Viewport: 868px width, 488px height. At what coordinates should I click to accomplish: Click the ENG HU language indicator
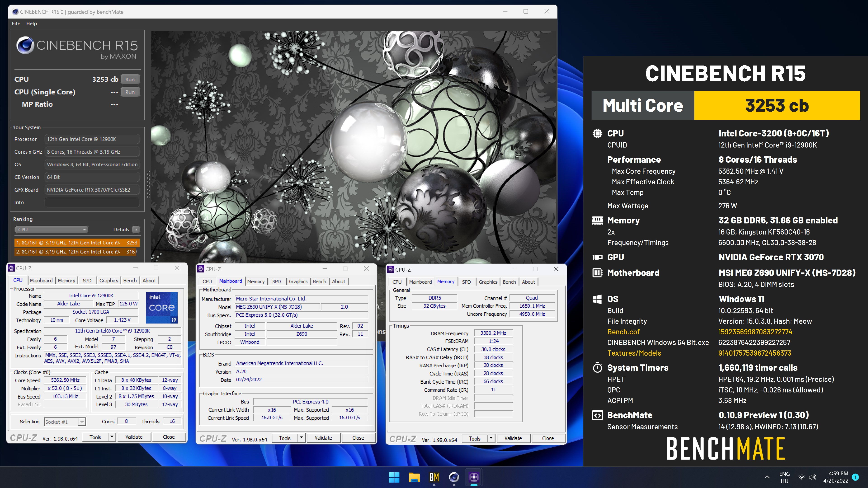[x=784, y=477]
